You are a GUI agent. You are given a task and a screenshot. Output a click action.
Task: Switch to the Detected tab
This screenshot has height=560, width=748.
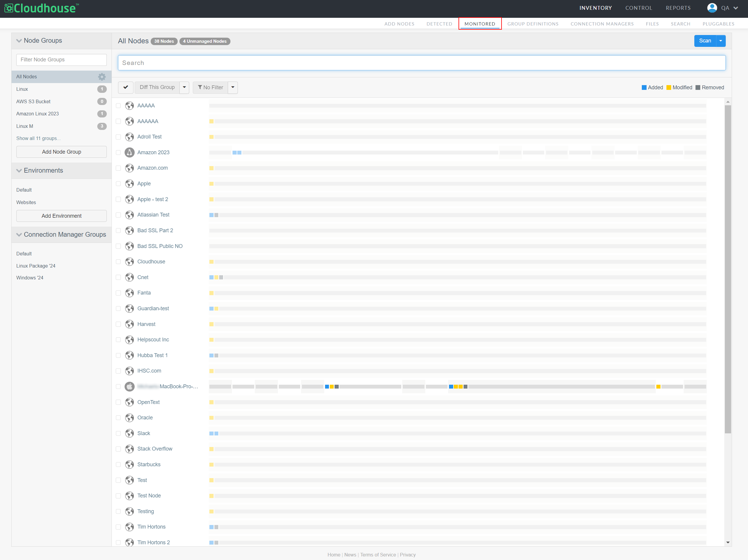439,24
